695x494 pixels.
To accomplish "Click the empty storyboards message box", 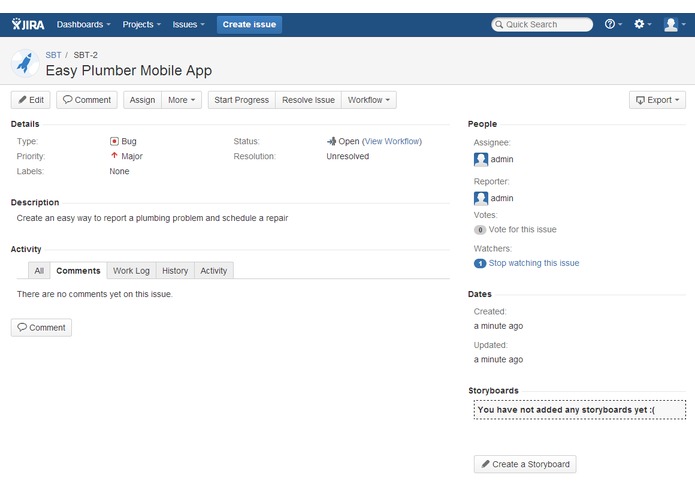I will point(580,410).
